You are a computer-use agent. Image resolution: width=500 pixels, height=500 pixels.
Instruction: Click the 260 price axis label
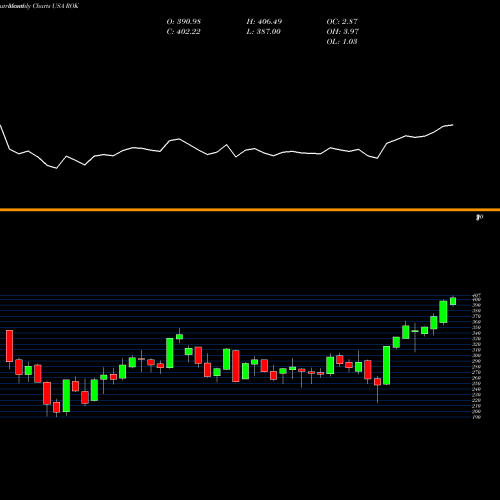pos(477,378)
